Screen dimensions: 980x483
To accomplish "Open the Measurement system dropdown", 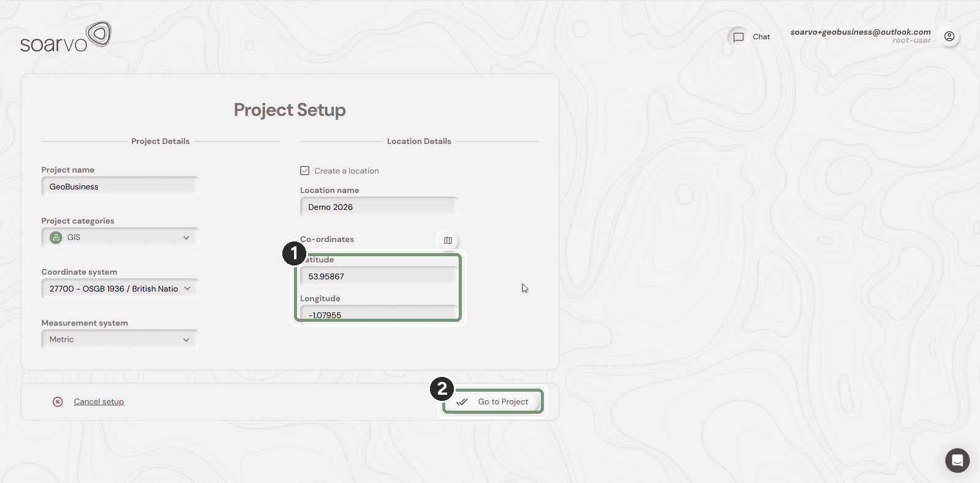I will pos(120,340).
